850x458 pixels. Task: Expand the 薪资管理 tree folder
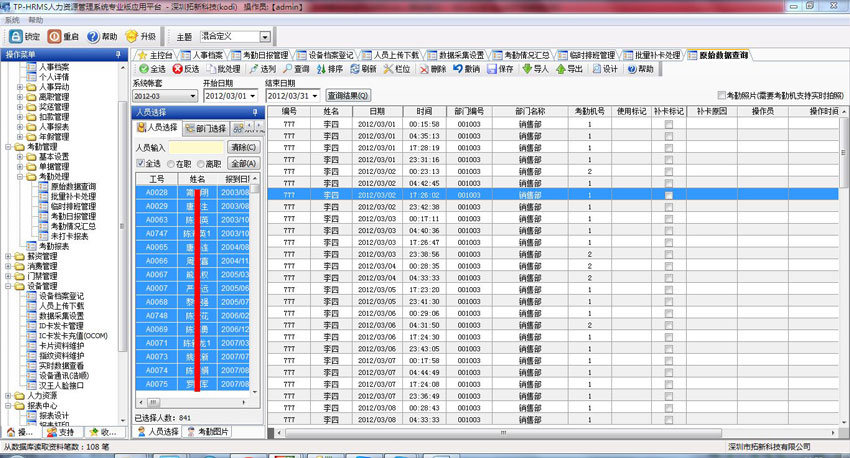(x=9, y=256)
